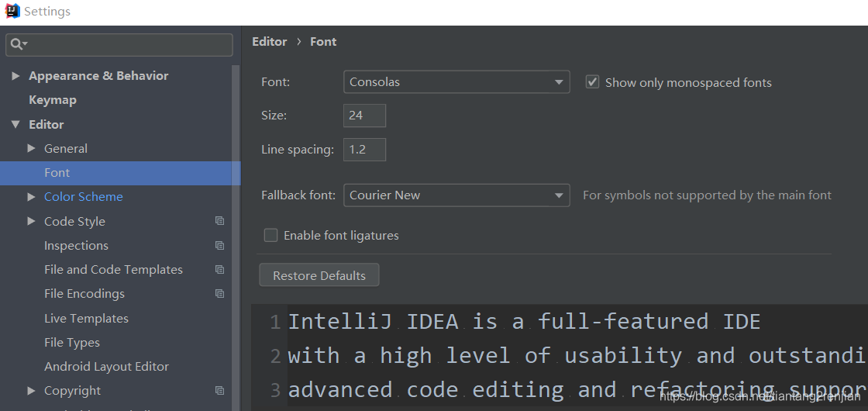The image size is (868, 411).
Task: Collapse the Editor tree section
Action: point(16,124)
